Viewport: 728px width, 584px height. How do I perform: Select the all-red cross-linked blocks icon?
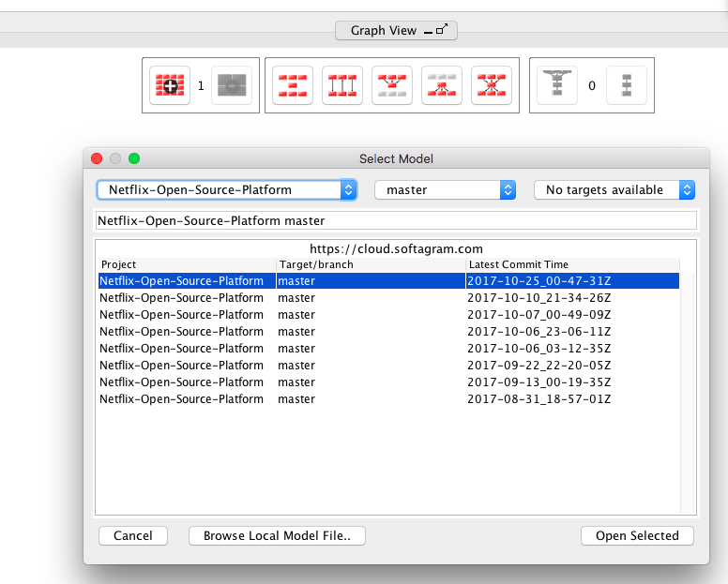(x=492, y=86)
